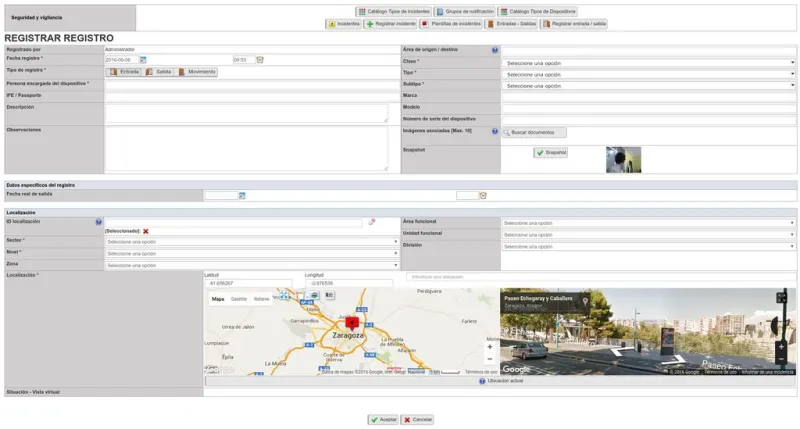
Task: Select the Movimiento registration type
Action: (x=197, y=72)
